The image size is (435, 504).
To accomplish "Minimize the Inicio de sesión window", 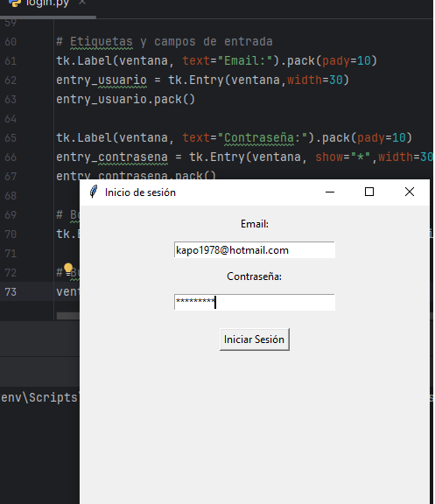I will click(x=330, y=192).
